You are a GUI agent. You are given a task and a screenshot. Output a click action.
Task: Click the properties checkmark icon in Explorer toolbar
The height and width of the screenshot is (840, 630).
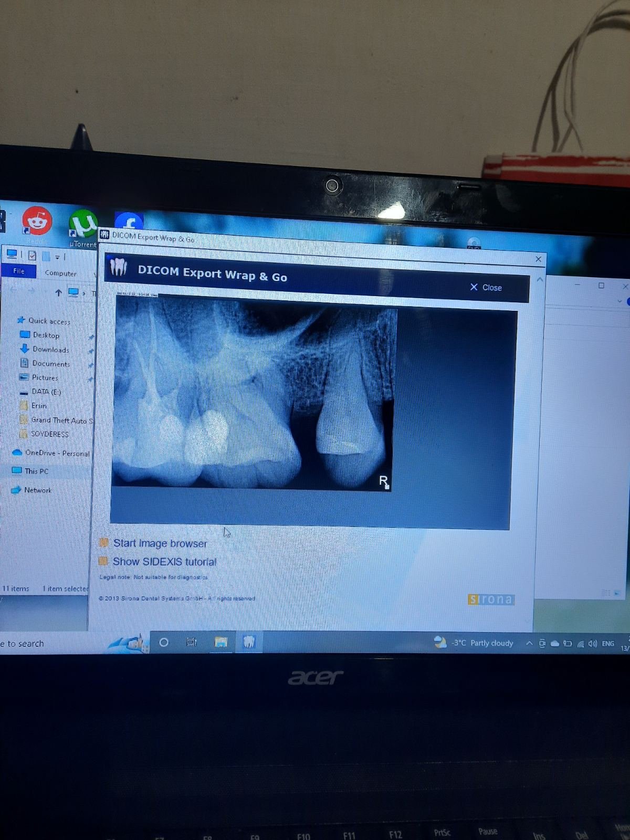click(33, 256)
